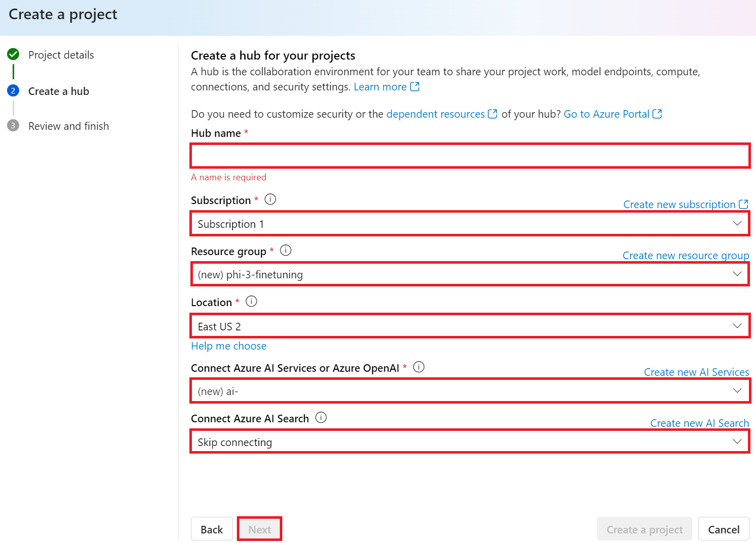Click the Create a project button

coord(644,529)
